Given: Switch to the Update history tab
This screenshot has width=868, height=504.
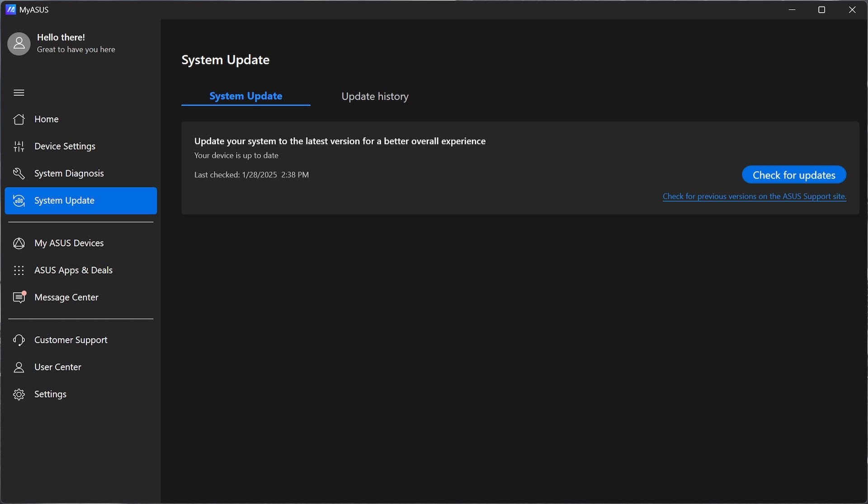Looking at the screenshot, I should pyautogui.click(x=375, y=96).
